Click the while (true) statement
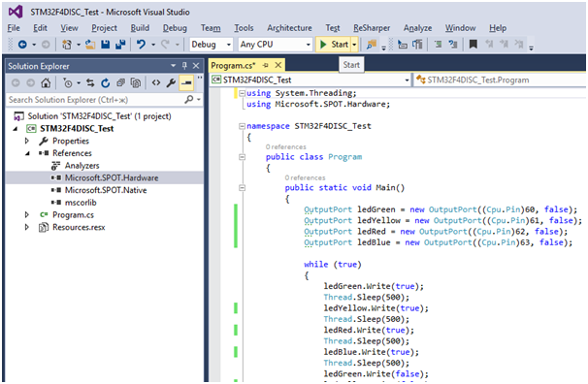The image size is (588, 384). 332,265
